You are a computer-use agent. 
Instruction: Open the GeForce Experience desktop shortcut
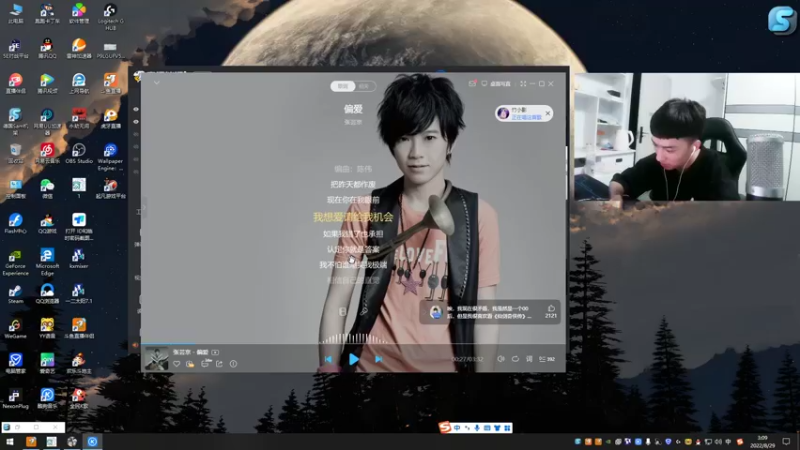coord(15,262)
